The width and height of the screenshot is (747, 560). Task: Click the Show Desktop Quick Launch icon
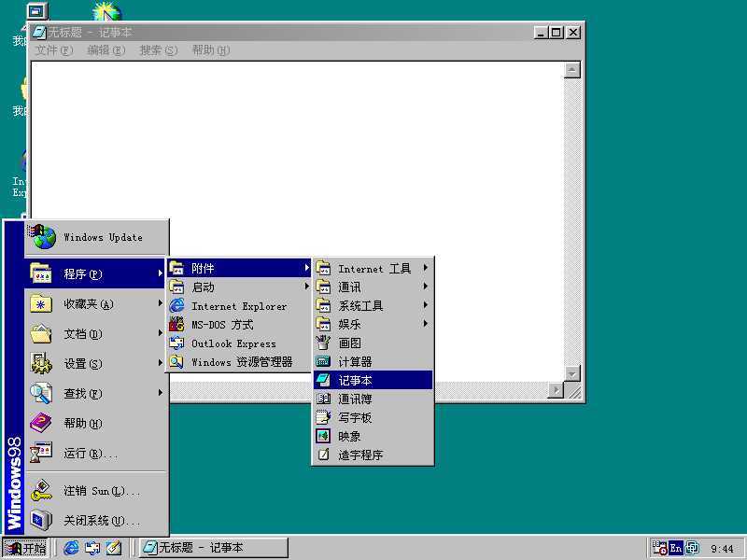(x=113, y=548)
